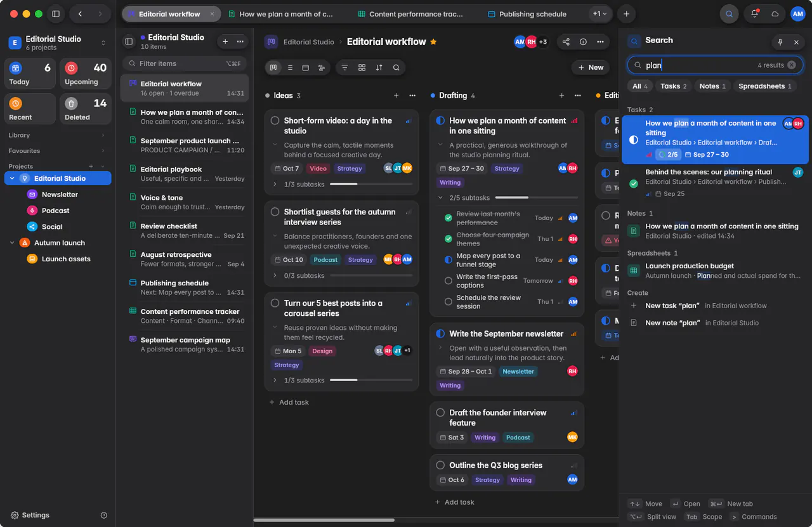Switch to the board view icon
This screenshot has height=527, width=812.
(x=273, y=67)
